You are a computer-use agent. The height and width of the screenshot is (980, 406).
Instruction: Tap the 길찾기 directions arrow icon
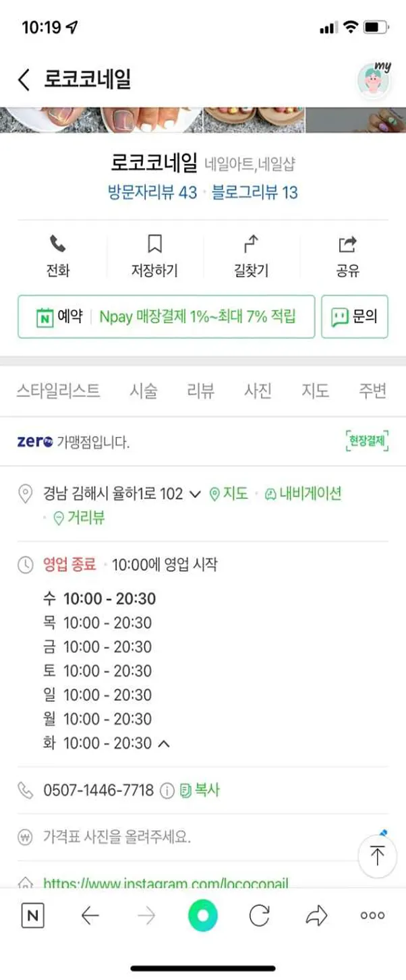tap(252, 243)
